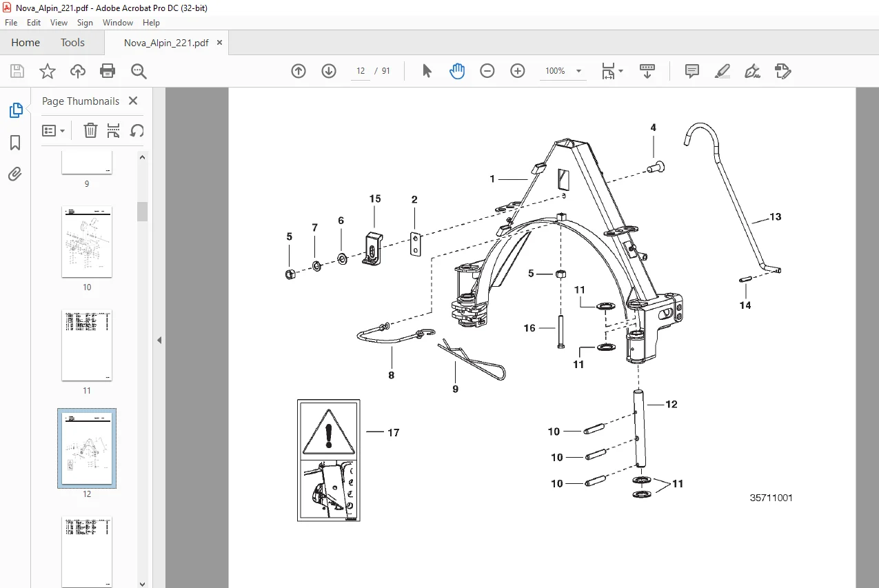Image resolution: width=879 pixels, height=588 pixels.
Task: Zoom out with the minus icon
Action: pos(487,71)
